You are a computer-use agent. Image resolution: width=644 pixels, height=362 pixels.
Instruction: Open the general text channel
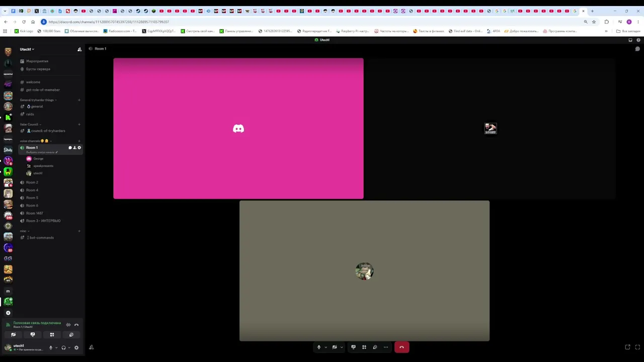[x=36, y=107]
